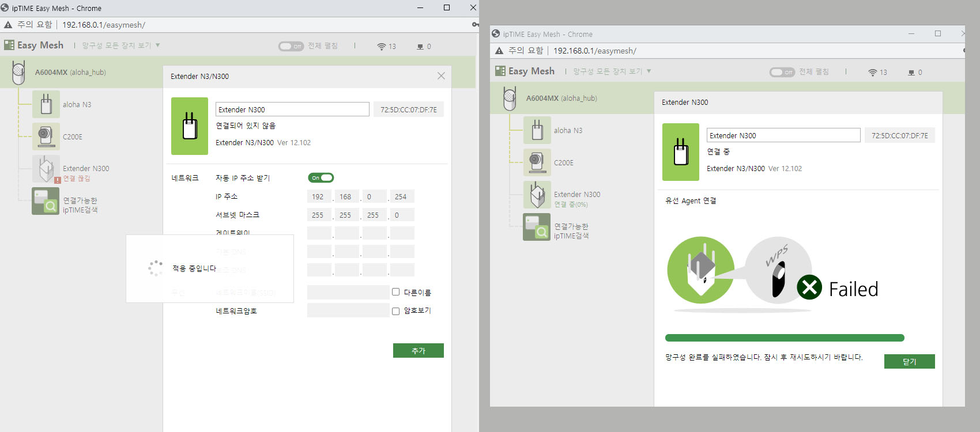Click MAC address 72:5D:CC:07:DF:7E in left dialog
The width and height of the screenshot is (980, 432).
coord(409,109)
